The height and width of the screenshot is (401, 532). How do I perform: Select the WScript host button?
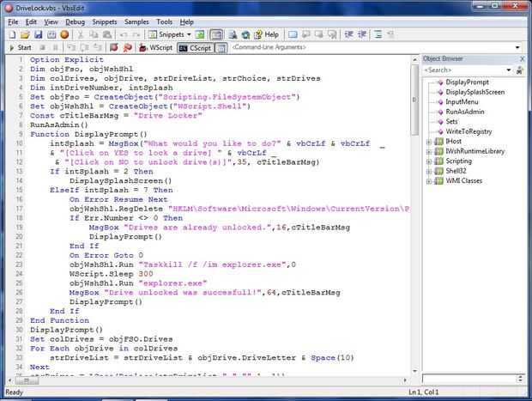coord(156,47)
